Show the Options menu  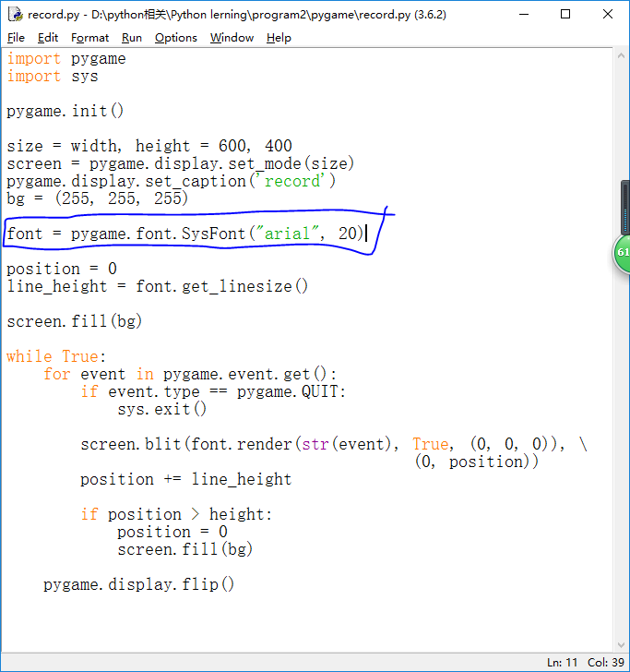pyautogui.click(x=175, y=38)
